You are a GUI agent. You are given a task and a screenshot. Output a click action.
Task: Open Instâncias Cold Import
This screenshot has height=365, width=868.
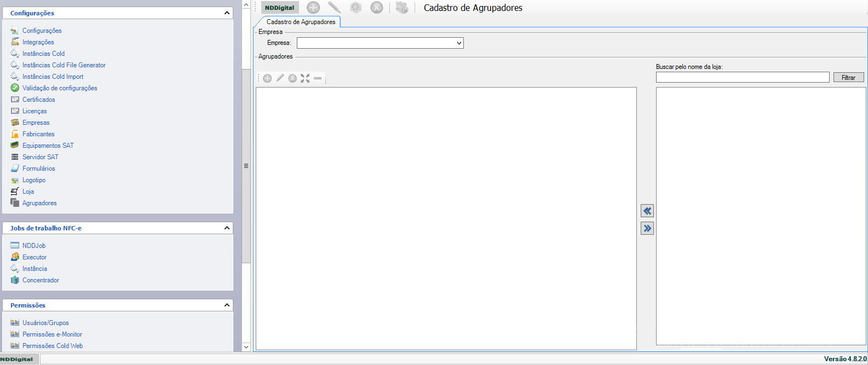[x=53, y=77]
